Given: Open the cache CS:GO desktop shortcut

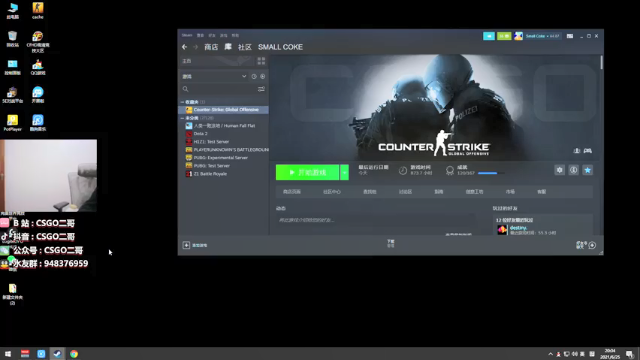Looking at the screenshot, I should pyautogui.click(x=38, y=11).
